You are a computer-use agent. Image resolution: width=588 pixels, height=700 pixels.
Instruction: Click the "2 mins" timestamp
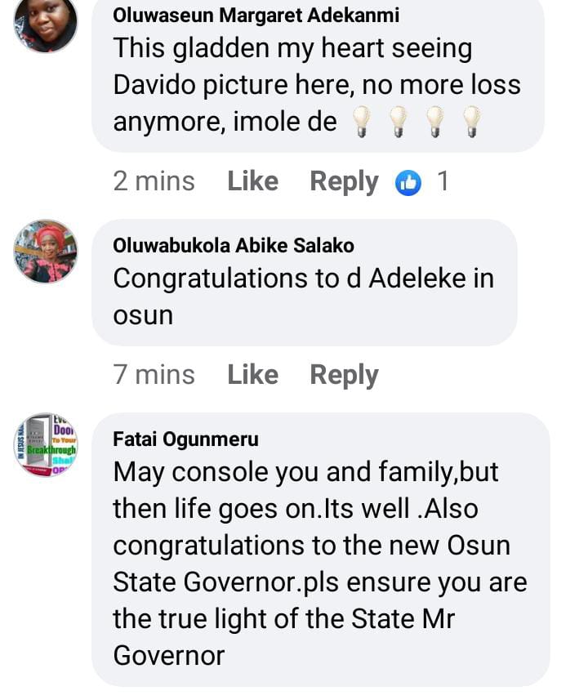pyautogui.click(x=154, y=181)
